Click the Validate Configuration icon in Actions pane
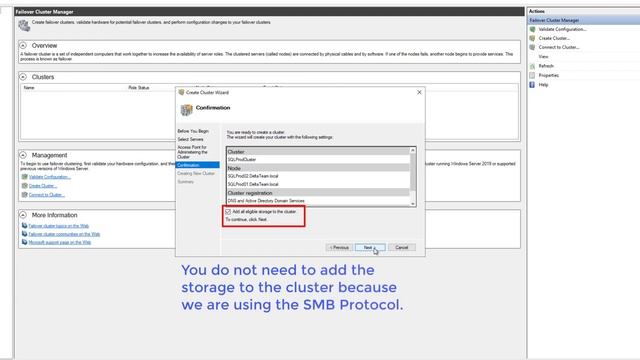The width and height of the screenshot is (640, 360). click(x=532, y=29)
